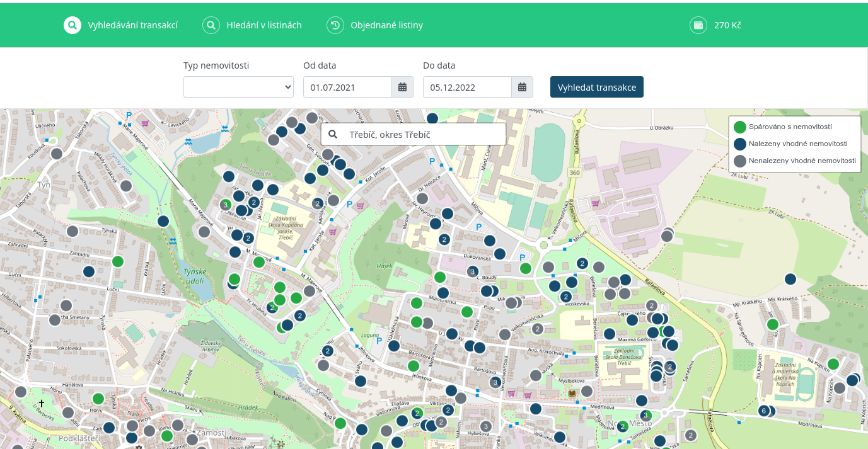Image resolution: width=868 pixels, height=449 pixels.
Task: Click the Vyhledat transakce button
Action: (x=597, y=87)
